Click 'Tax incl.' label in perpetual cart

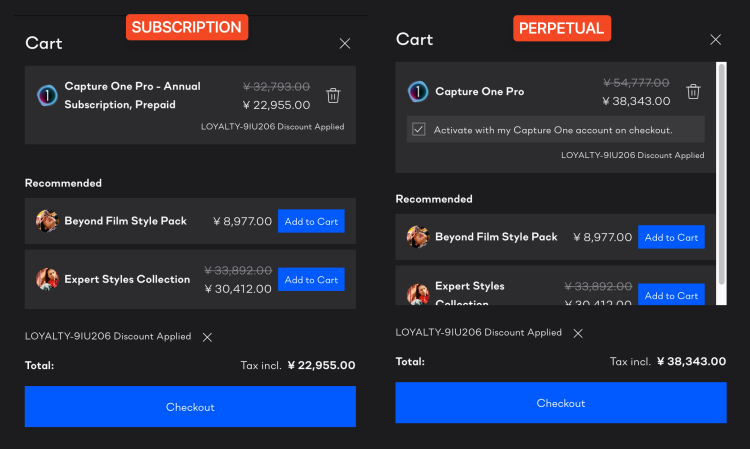(x=630, y=361)
